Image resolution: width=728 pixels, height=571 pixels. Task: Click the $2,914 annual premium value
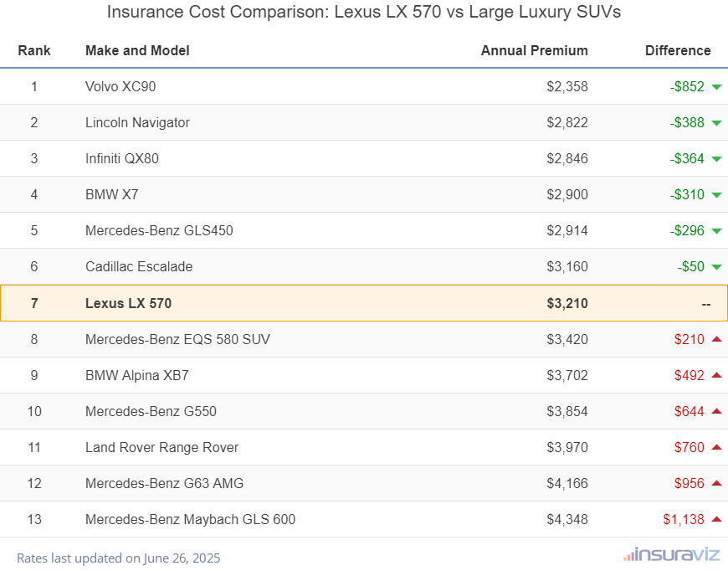coord(567,230)
